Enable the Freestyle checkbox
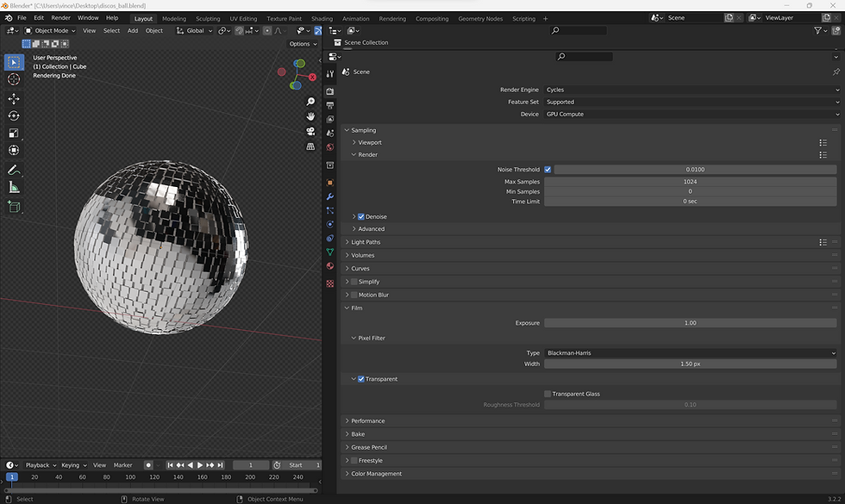845x504 pixels. (x=354, y=461)
